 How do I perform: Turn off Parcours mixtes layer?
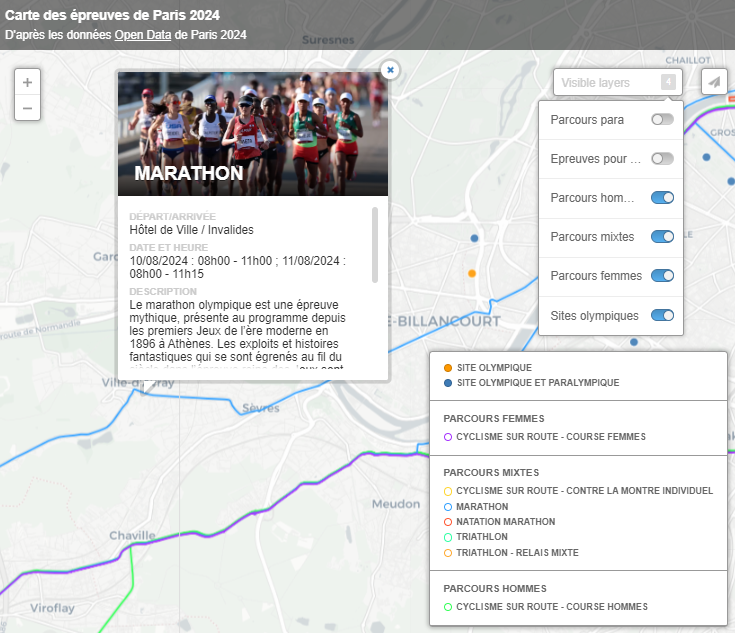(662, 237)
